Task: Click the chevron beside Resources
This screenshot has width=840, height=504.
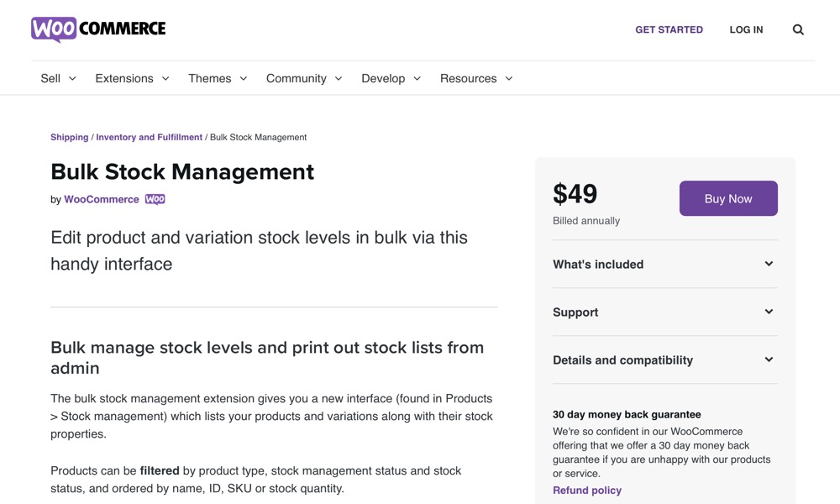Action: click(509, 79)
